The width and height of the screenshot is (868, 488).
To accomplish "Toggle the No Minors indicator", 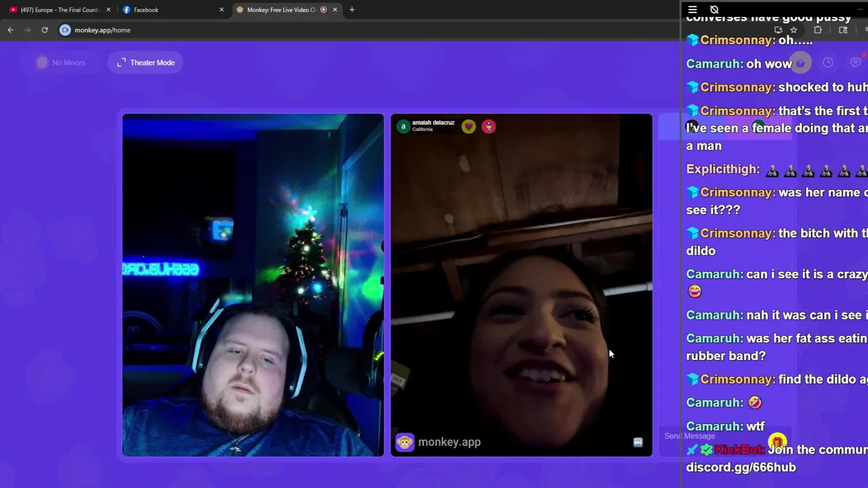I will tap(61, 62).
